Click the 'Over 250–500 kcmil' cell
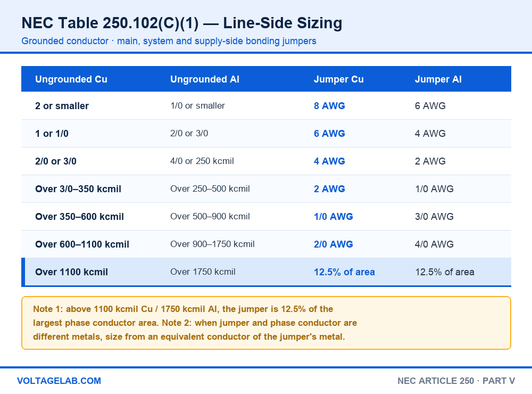 [x=210, y=189]
